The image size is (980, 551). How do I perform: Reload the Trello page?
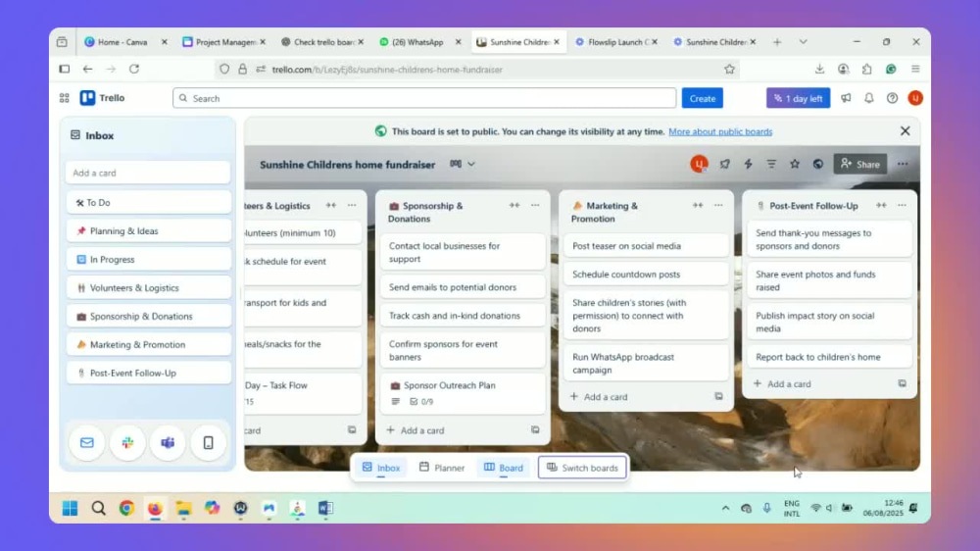133,70
